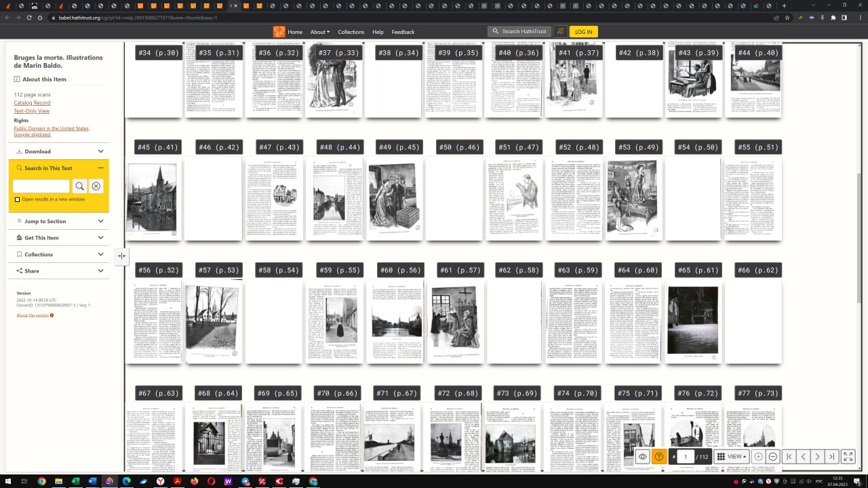
Task: Go to the next page
Action: coord(818,457)
